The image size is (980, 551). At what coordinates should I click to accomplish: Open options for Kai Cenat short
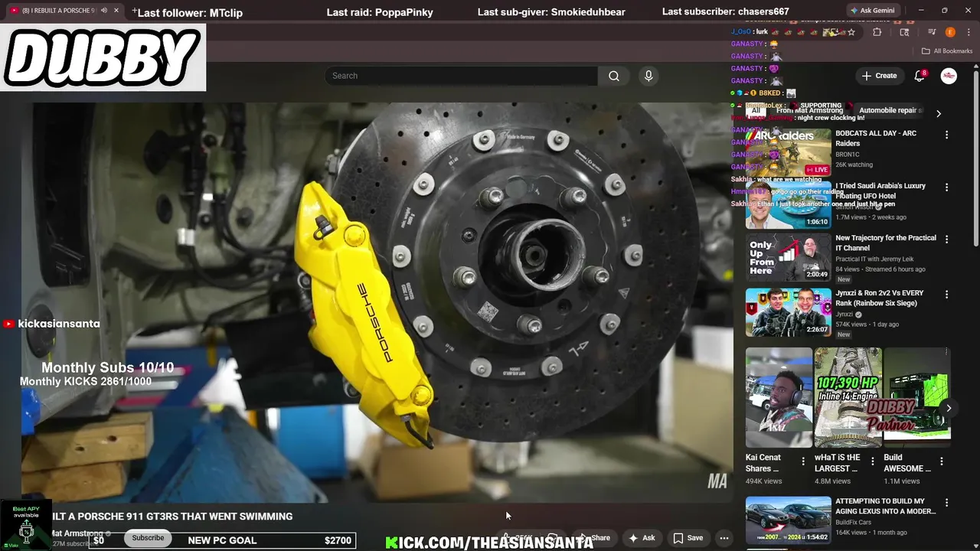coord(803,461)
